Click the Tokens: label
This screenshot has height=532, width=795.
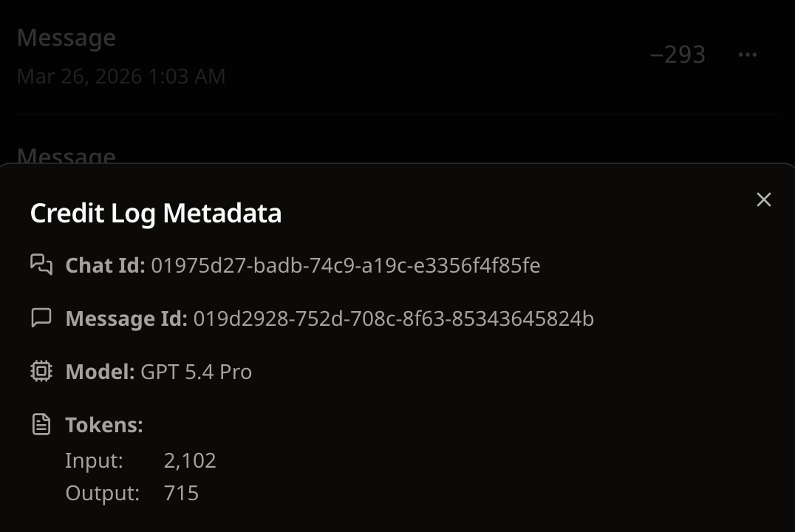104,425
